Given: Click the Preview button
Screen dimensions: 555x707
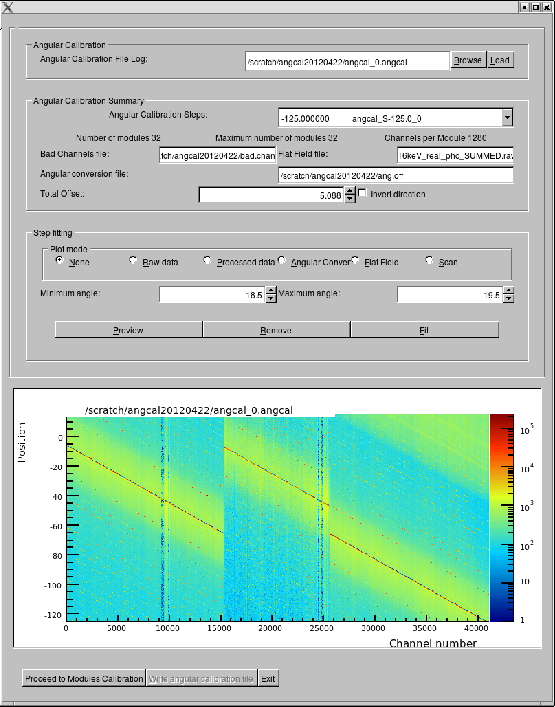Looking at the screenshot, I should [128, 330].
